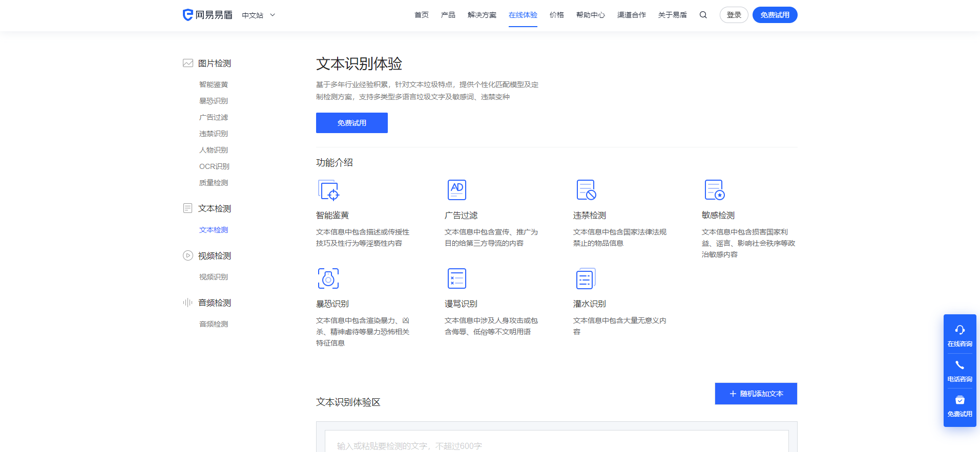Click the 暴恐识别 grenade icon

pos(328,278)
